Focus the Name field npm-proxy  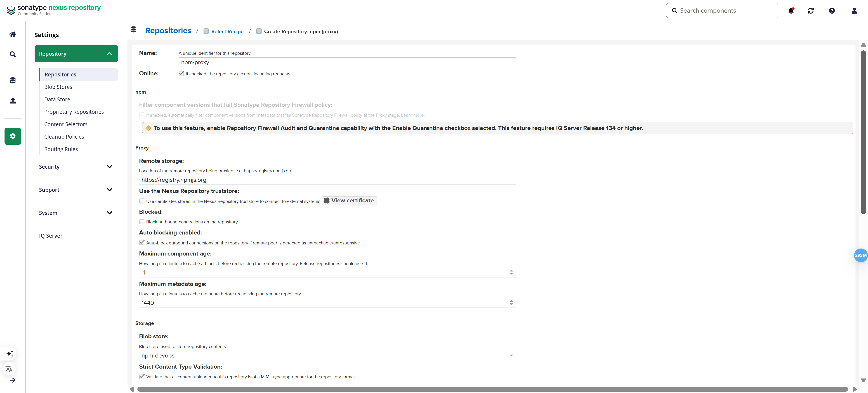[x=347, y=62]
